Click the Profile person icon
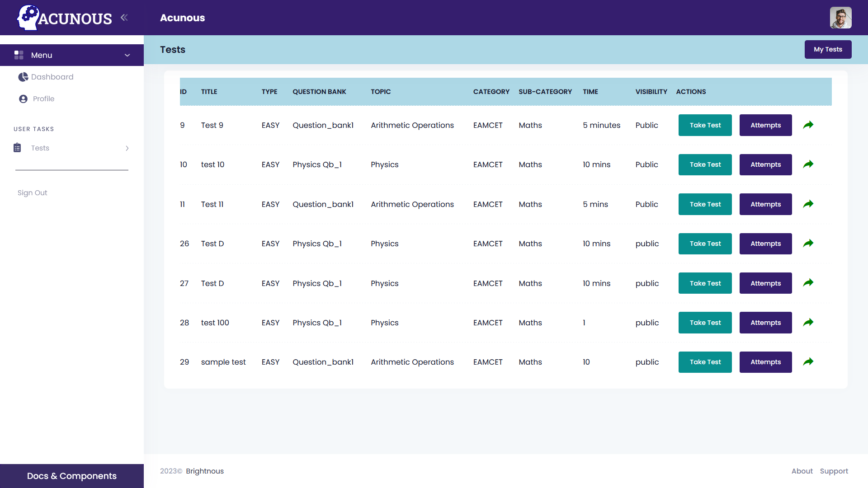 pyautogui.click(x=23, y=99)
